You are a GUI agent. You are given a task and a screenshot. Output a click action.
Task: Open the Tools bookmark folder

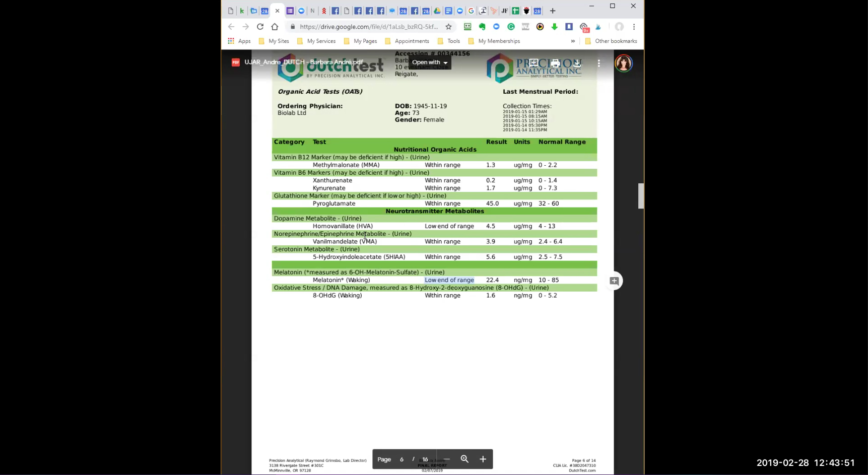(x=448, y=41)
